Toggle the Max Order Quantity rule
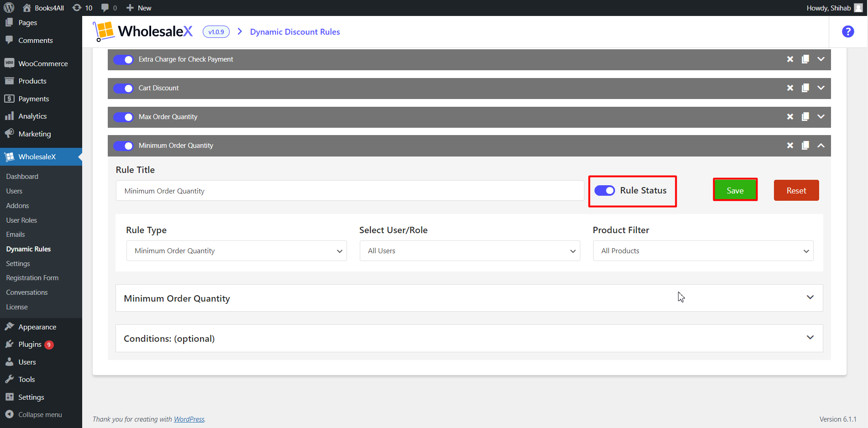This screenshot has height=428, width=868. pyautogui.click(x=123, y=117)
